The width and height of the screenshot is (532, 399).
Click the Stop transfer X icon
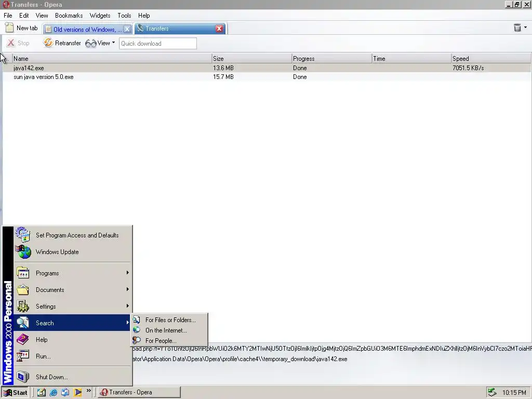pyautogui.click(x=11, y=43)
